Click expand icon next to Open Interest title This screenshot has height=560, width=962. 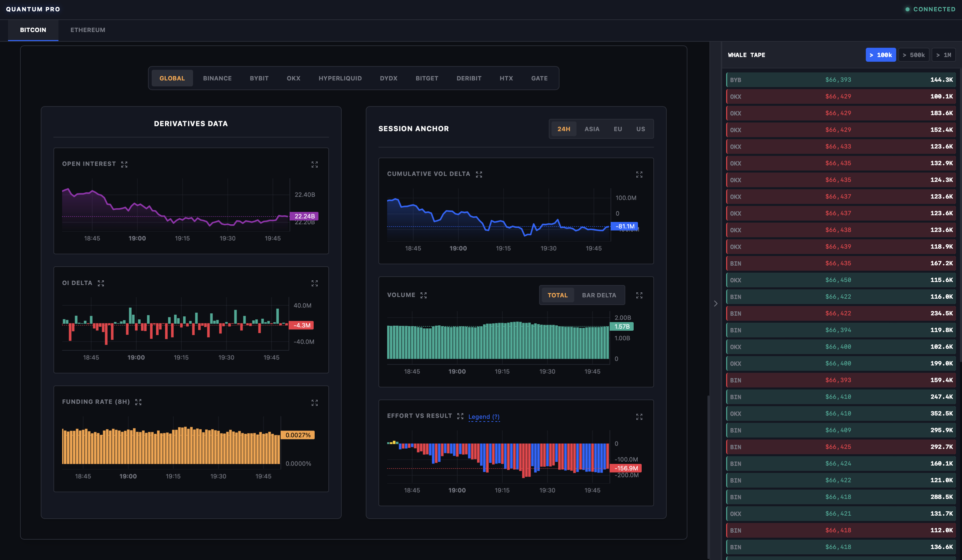[x=124, y=165]
